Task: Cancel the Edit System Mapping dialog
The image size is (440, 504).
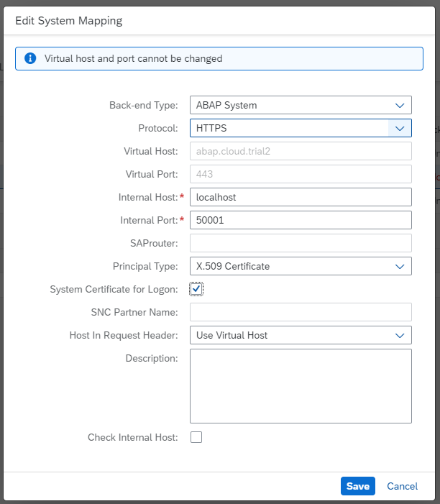Action: click(x=402, y=486)
